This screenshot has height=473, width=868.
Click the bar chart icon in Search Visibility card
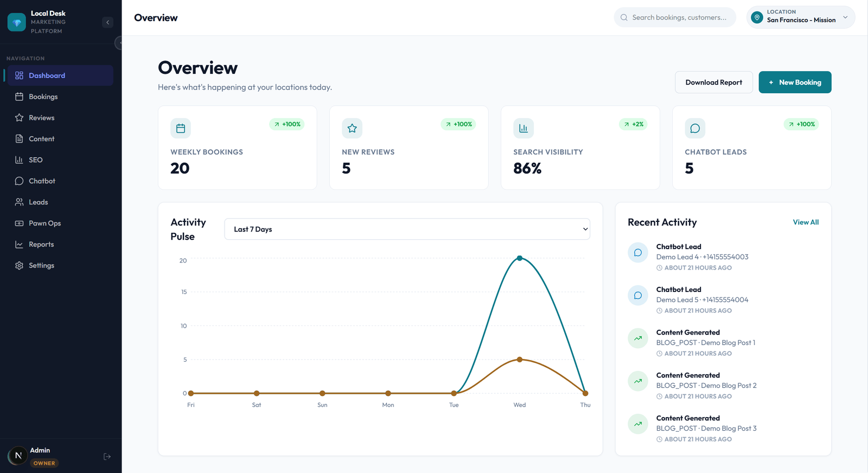[x=524, y=129]
